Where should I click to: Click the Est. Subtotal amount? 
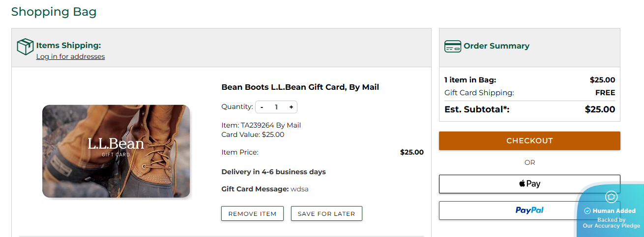(x=600, y=109)
